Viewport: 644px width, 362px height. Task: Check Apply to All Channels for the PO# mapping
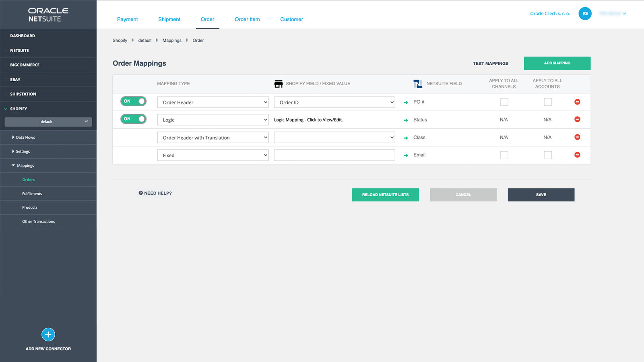coord(504,102)
